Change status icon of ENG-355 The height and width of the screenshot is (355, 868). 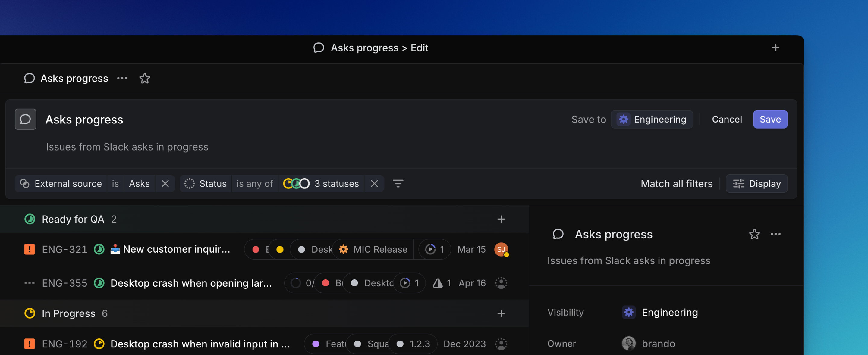99,283
